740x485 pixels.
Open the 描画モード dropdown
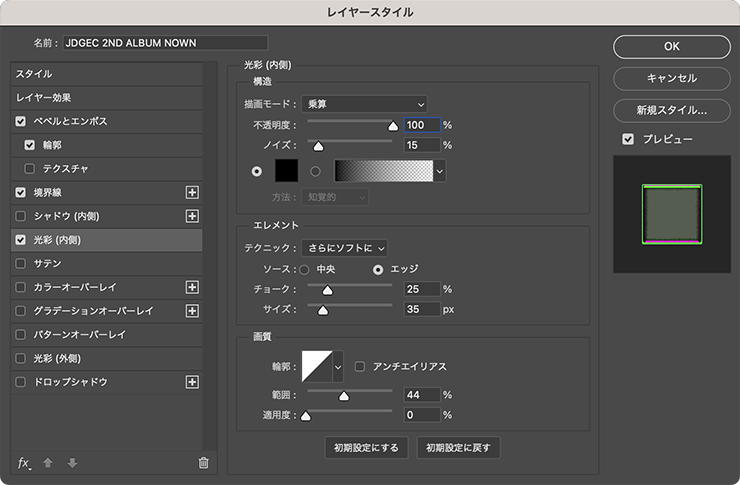point(367,103)
